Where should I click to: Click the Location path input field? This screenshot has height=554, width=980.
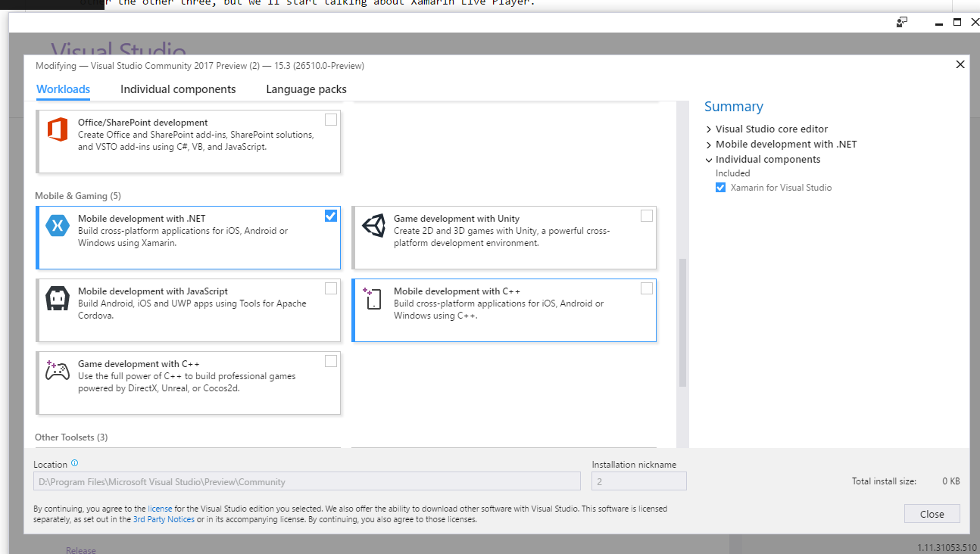click(x=307, y=481)
